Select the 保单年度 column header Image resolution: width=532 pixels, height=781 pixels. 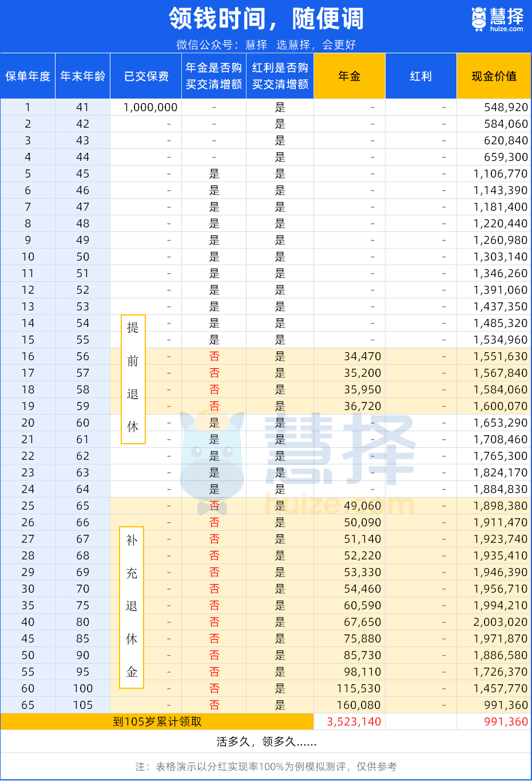tap(27, 76)
